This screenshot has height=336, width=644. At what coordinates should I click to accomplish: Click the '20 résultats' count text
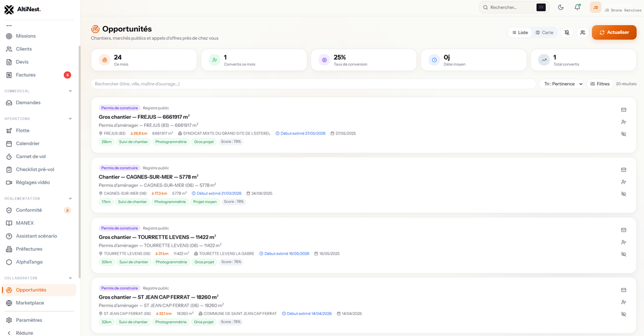pos(626,84)
